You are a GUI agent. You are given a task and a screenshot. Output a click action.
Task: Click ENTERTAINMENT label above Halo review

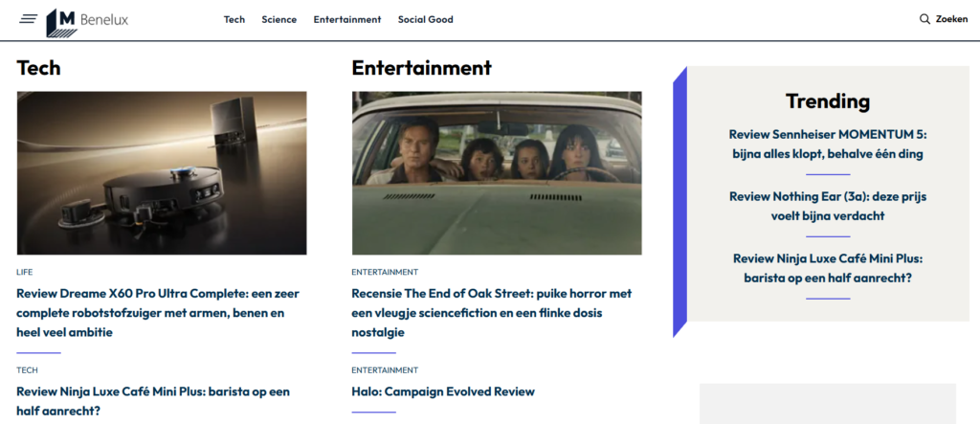(x=385, y=370)
